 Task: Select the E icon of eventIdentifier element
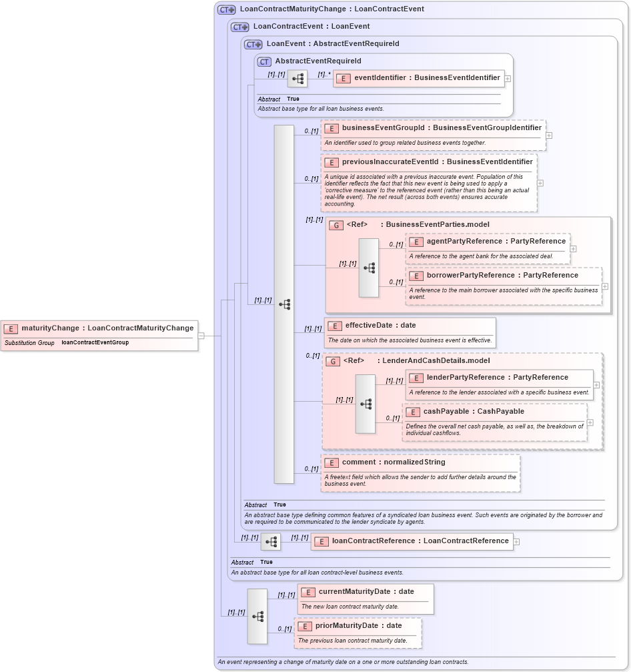(x=344, y=78)
